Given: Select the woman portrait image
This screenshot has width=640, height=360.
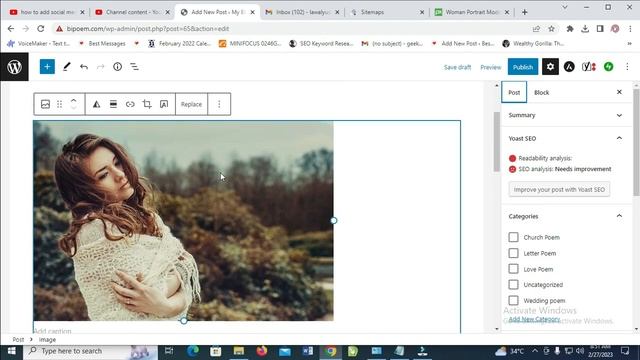Looking at the screenshot, I should pyautogui.click(x=183, y=220).
